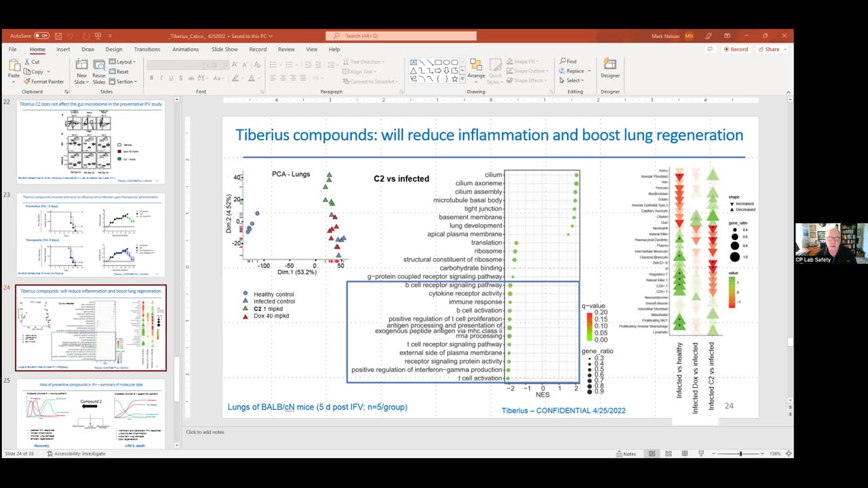Go to the Slide Show tab
This screenshot has width=868, height=488.
[x=224, y=49]
